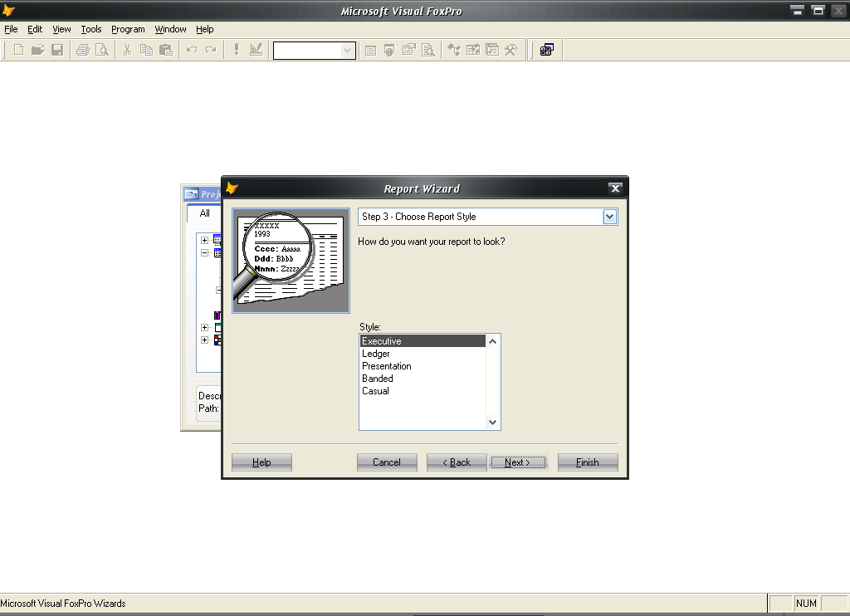The width and height of the screenshot is (850, 616).
Task: Advance the wizard with Next button
Action: (518, 462)
